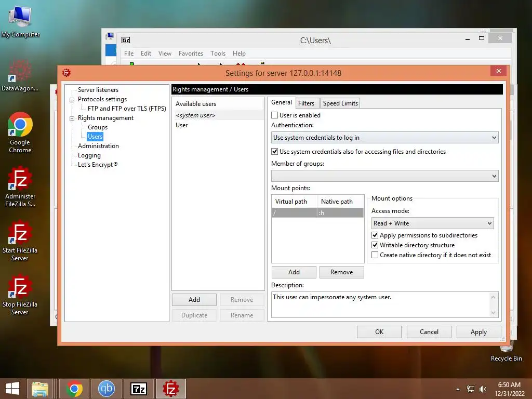The height and width of the screenshot is (399, 532).
Task: Open the Windows Start button
Action: click(x=12, y=389)
